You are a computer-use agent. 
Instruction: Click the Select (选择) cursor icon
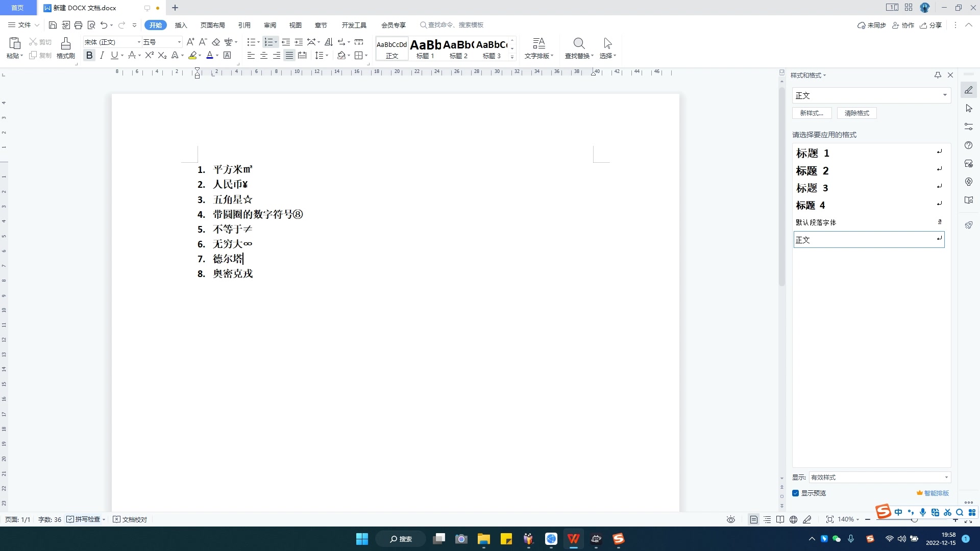click(607, 43)
